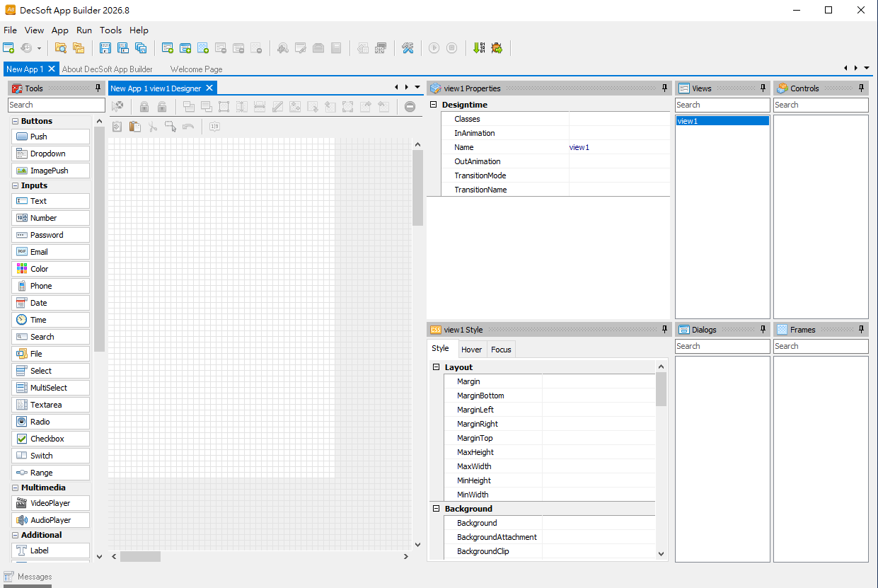Switch to the Hover style tab
Viewport: 878px width, 588px height.
[x=471, y=350]
